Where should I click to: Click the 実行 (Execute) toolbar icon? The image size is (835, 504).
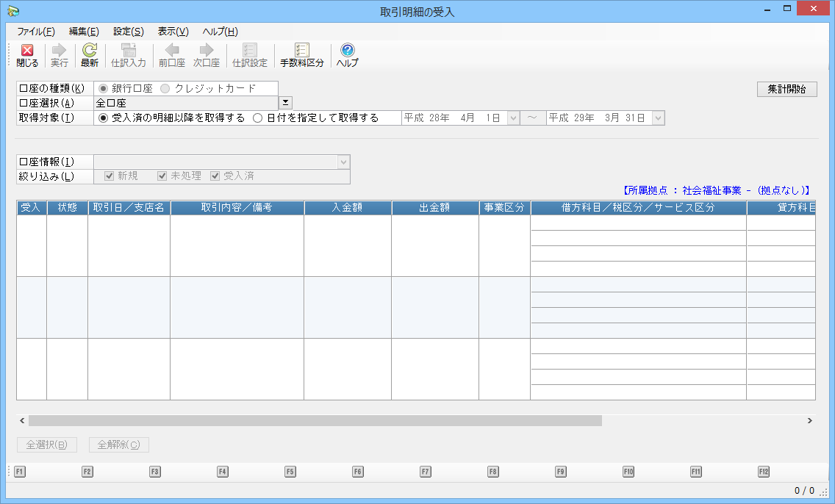click(60, 55)
